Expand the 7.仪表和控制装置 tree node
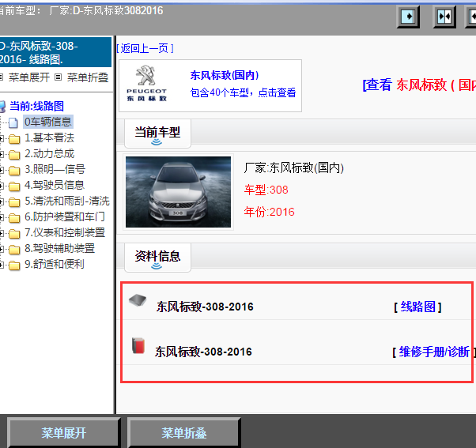This screenshot has width=476, height=448. tap(2, 233)
